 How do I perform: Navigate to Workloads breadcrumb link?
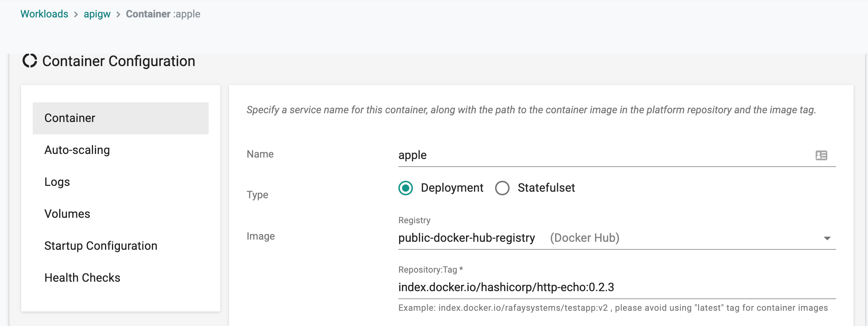(44, 14)
